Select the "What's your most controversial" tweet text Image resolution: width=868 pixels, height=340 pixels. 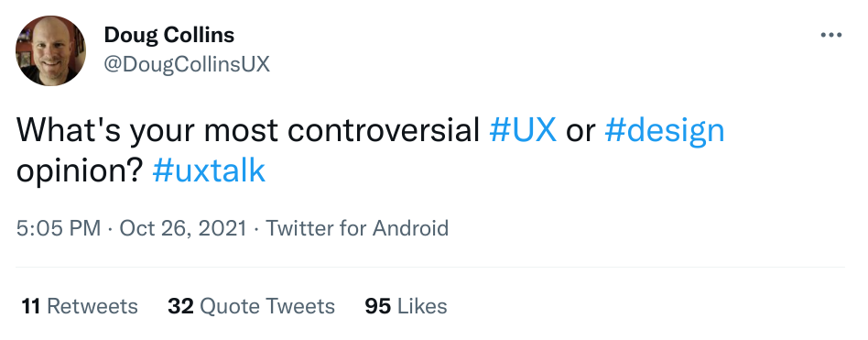pos(248,131)
